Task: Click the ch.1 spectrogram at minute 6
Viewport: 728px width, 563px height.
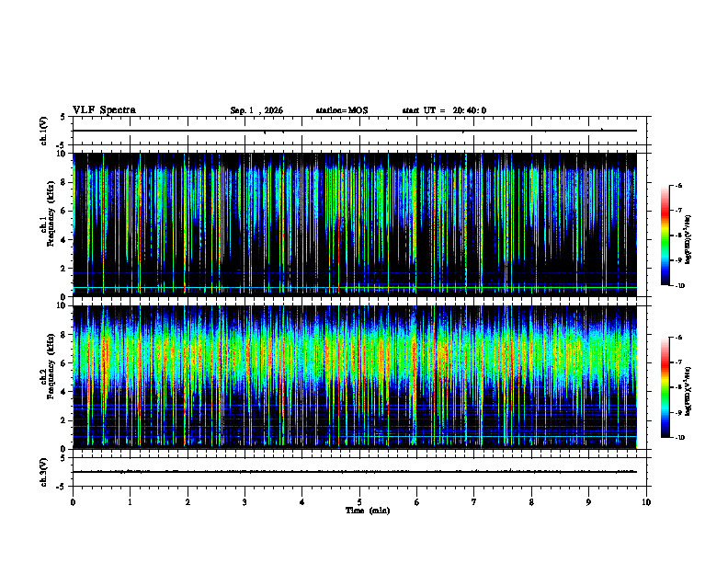Action: 416,224
